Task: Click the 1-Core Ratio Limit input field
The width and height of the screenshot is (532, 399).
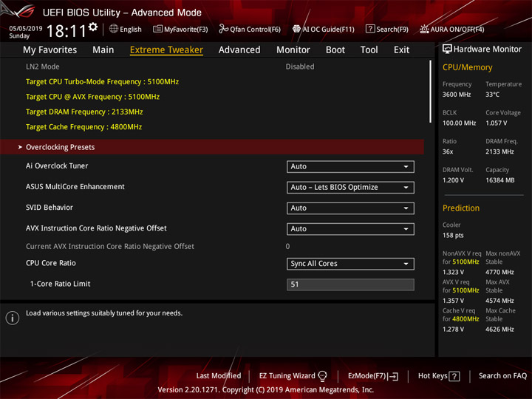Action: click(350, 284)
